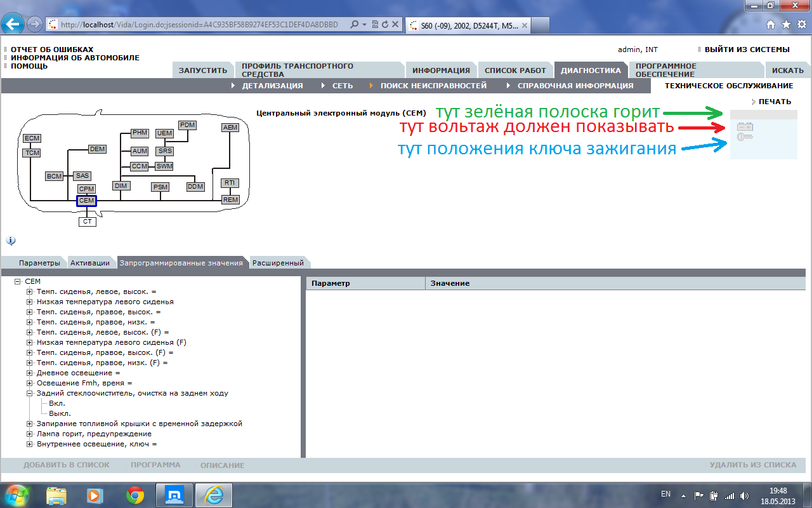Screen dimensions: 812x508
Task: Collapse the CEM root tree node
Action: (17, 281)
